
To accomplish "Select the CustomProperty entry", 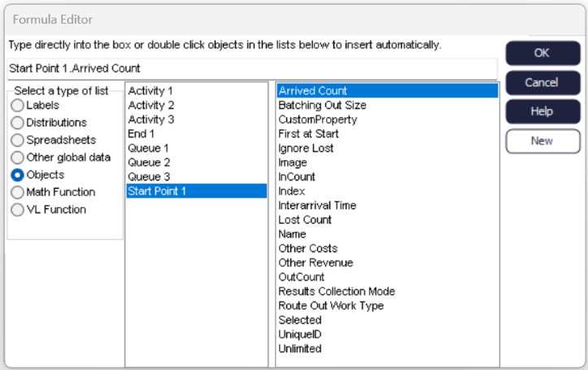I will click(x=387, y=120).
